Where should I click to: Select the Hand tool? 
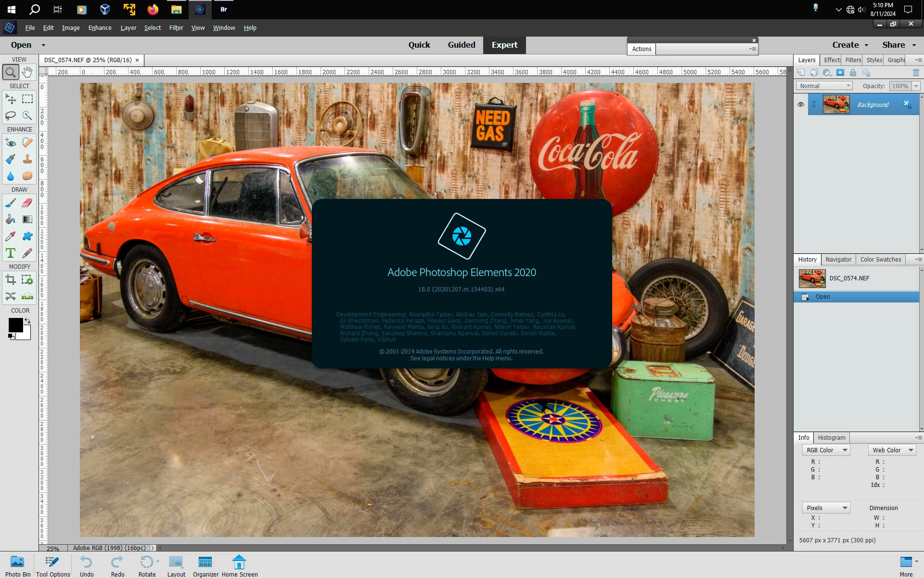(27, 72)
